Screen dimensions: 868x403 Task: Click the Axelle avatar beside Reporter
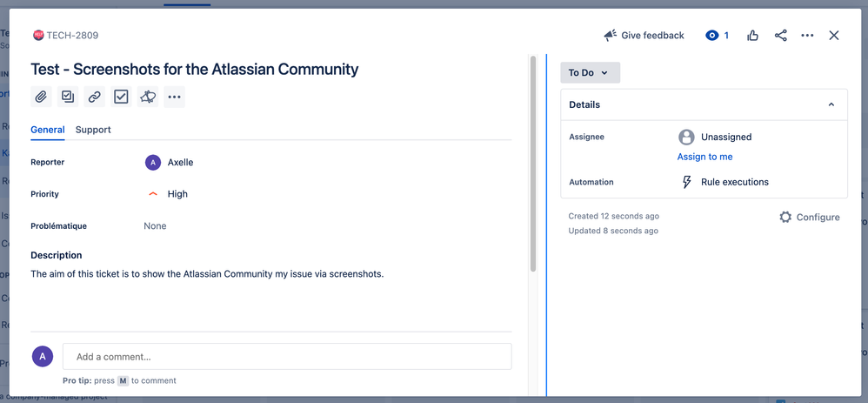[153, 163]
